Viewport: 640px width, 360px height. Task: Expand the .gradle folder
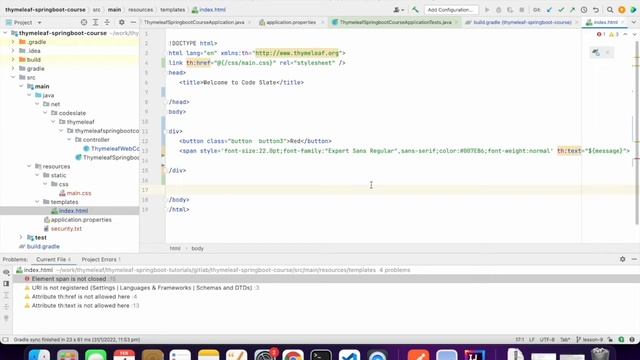[x=13, y=42]
